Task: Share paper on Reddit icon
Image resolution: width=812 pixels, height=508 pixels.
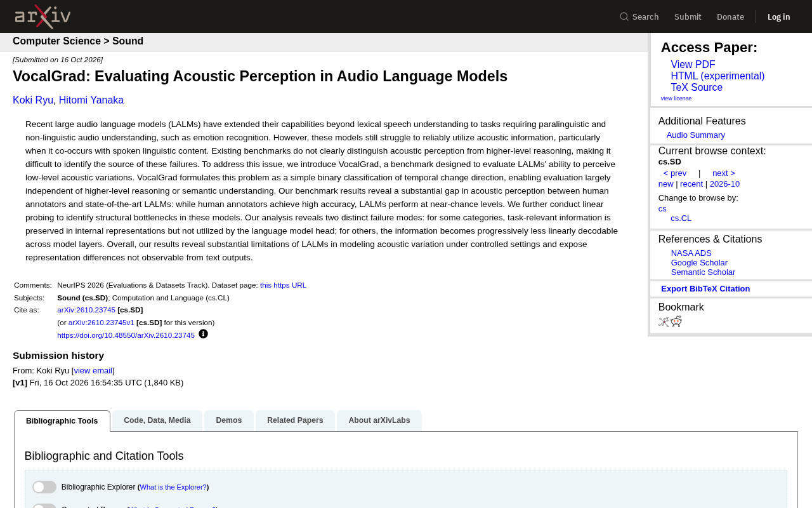Action: [x=676, y=321]
